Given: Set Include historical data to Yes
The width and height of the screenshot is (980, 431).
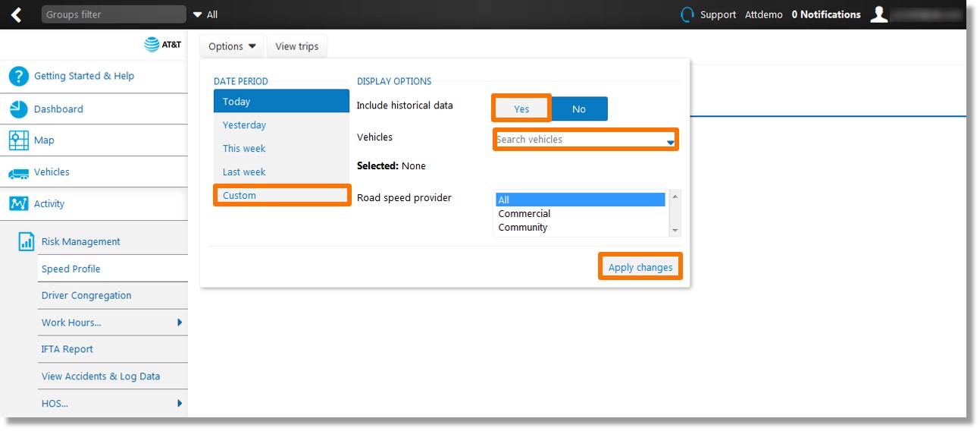Looking at the screenshot, I should 521,109.
